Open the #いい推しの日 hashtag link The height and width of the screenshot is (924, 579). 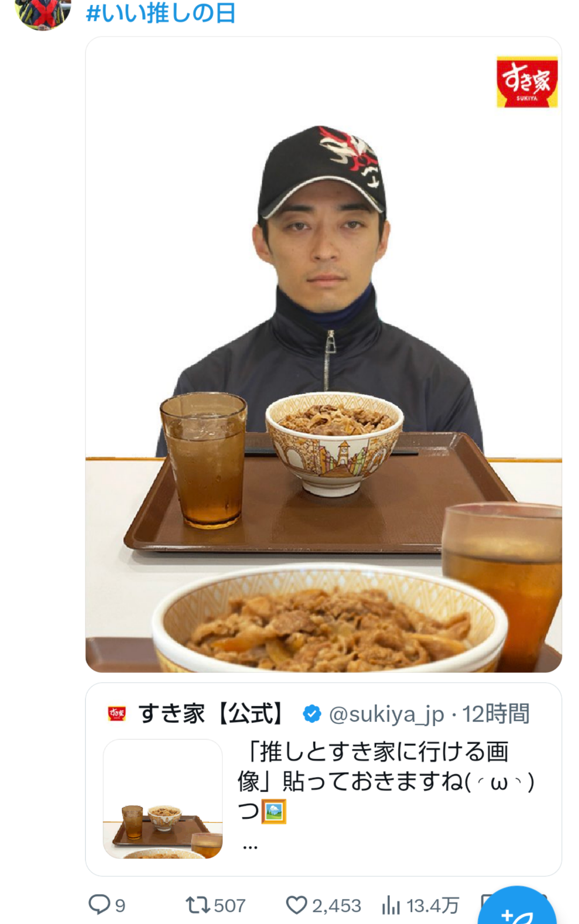point(161,13)
